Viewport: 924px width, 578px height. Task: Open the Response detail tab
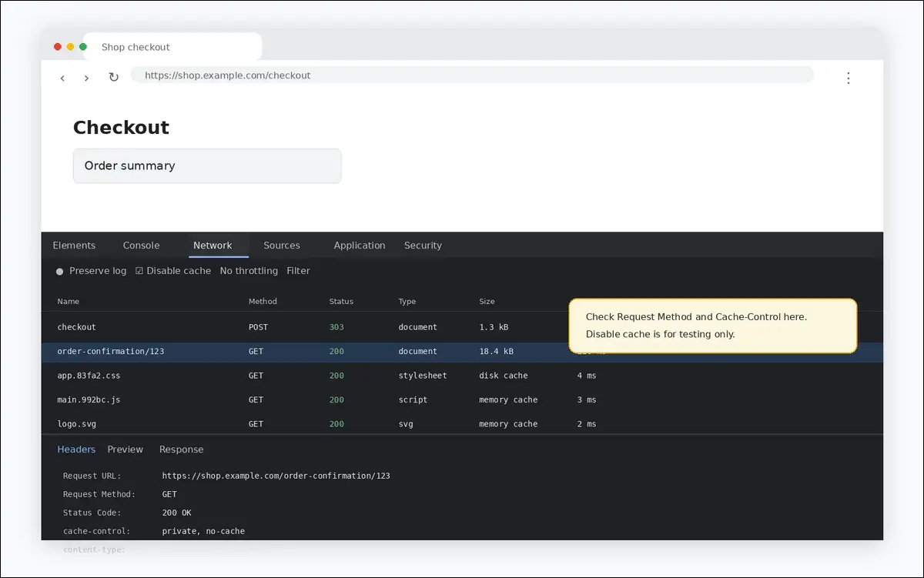(182, 449)
